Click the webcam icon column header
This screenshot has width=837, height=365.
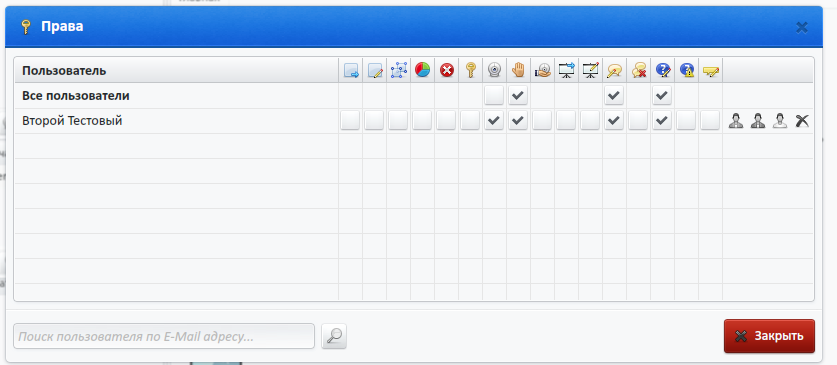click(x=495, y=70)
